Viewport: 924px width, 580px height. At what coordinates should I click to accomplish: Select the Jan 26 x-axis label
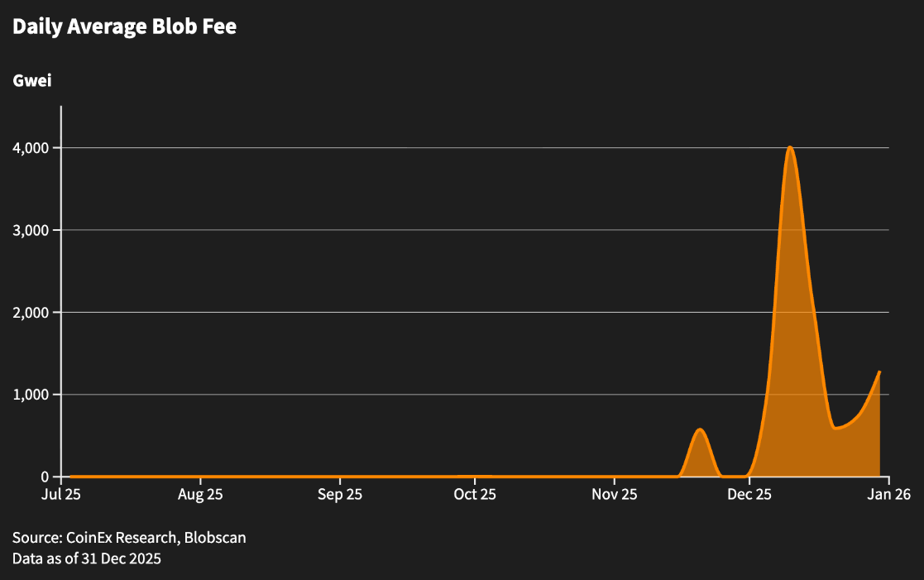pos(888,496)
